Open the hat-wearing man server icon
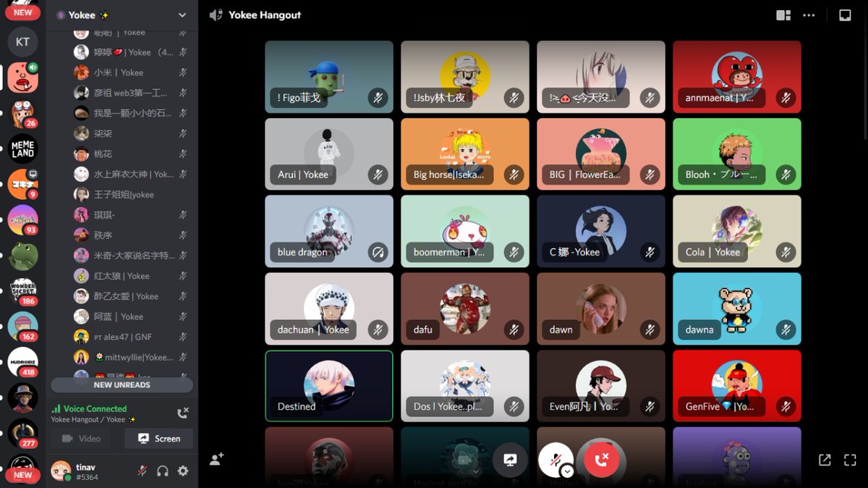Viewport: 868px width, 488px height. click(x=22, y=397)
